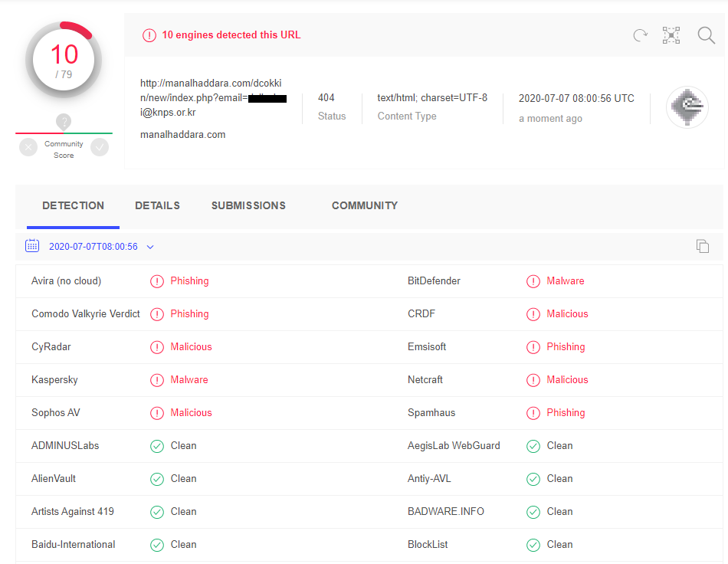
Task: Vote malicious with community X button
Action: (28, 148)
